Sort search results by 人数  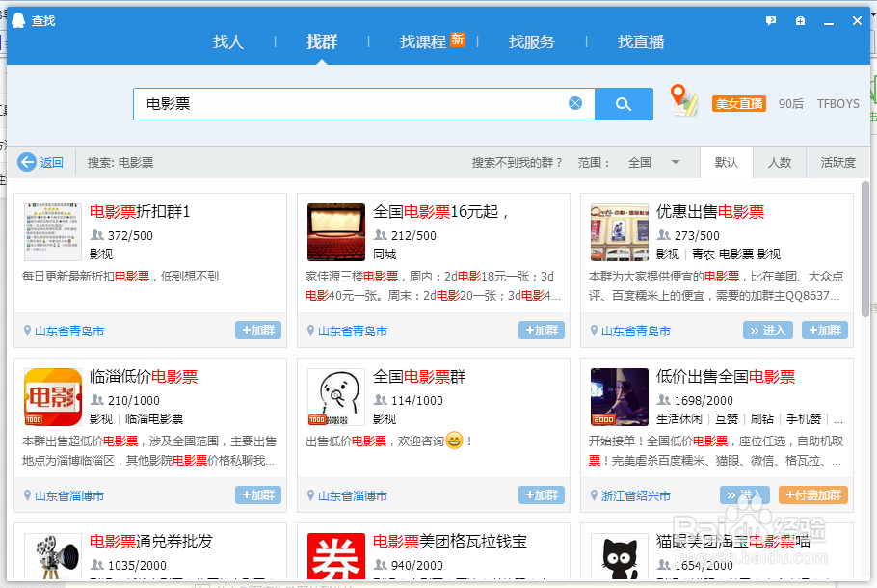[780, 162]
